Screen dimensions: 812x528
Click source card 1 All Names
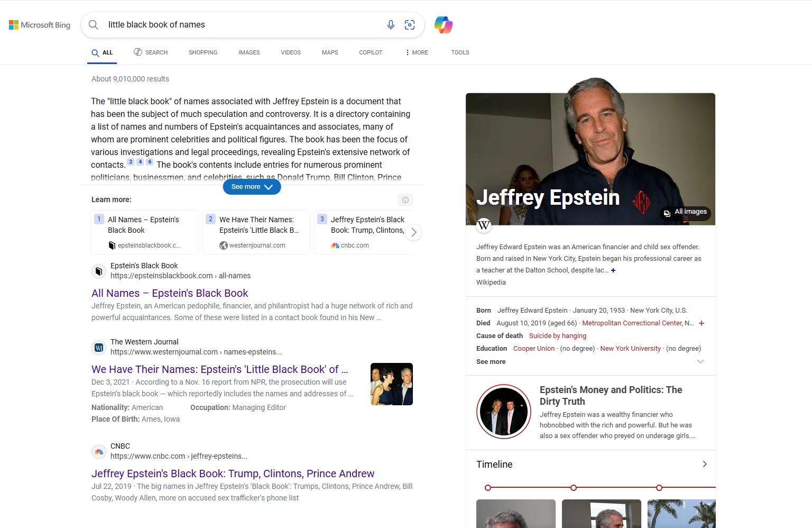(144, 232)
